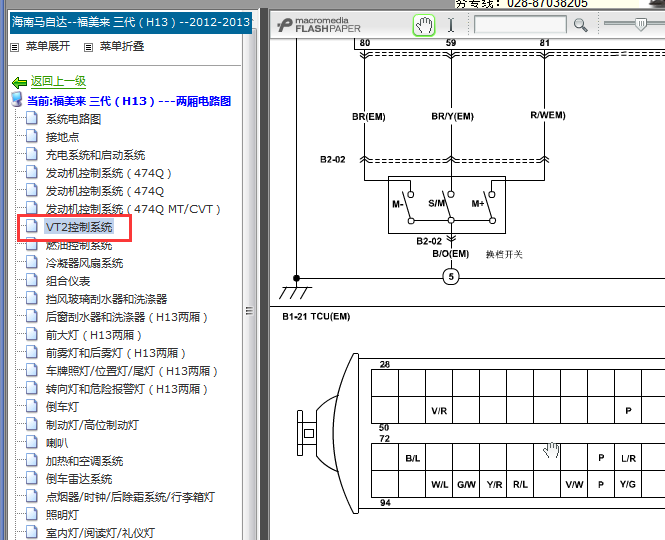Click the computer icon beside 当前 heading
The height and width of the screenshot is (540, 665).
[17, 100]
